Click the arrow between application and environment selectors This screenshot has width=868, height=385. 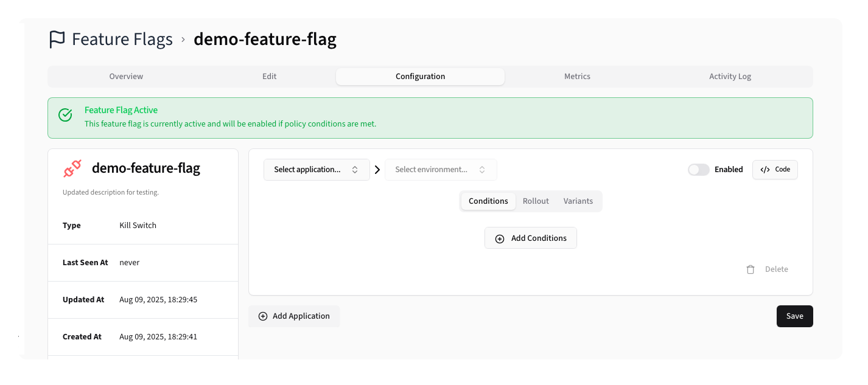[377, 169]
